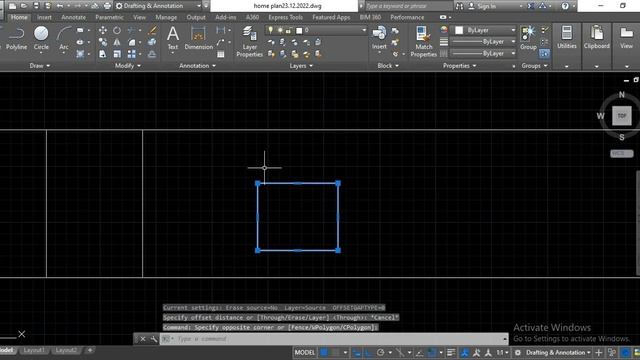This screenshot has height=360, width=640.
Task: Toggle polar tracking in status bar
Action: tap(380, 352)
